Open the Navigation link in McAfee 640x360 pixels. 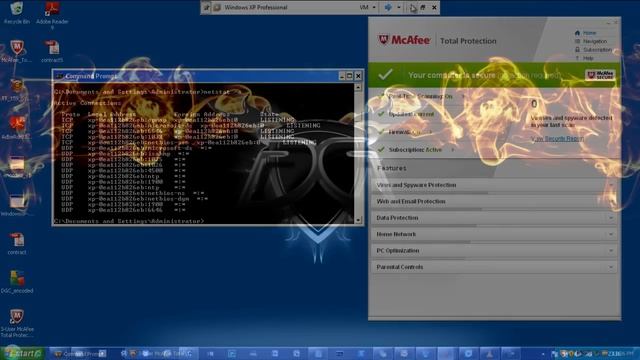tap(595, 41)
